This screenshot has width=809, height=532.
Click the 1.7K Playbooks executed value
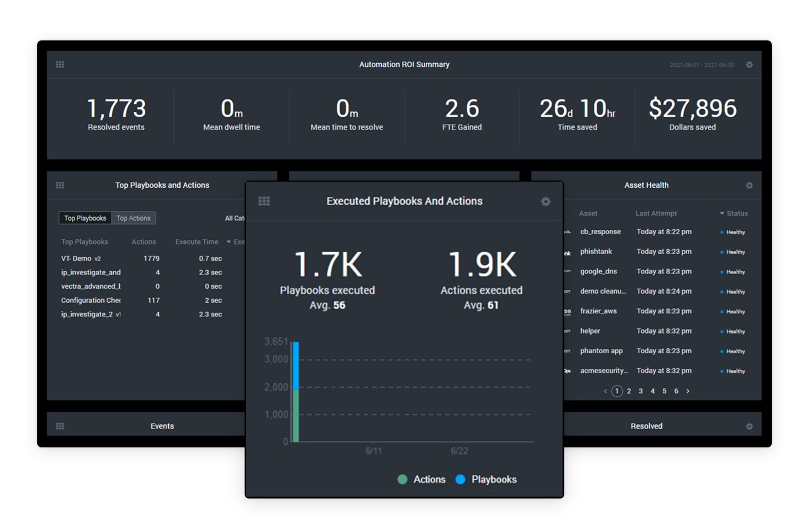[328, 265]
